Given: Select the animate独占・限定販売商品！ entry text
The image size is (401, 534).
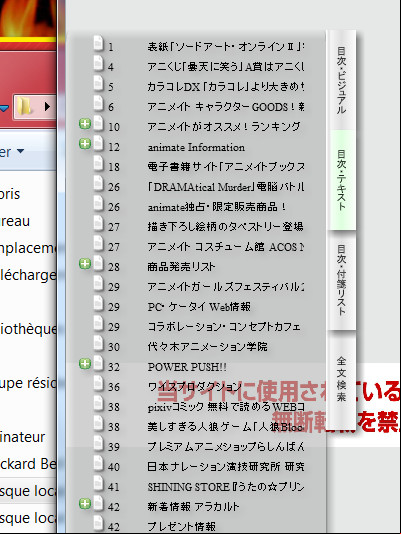Looking at the screenshot, I should point(217,207).
